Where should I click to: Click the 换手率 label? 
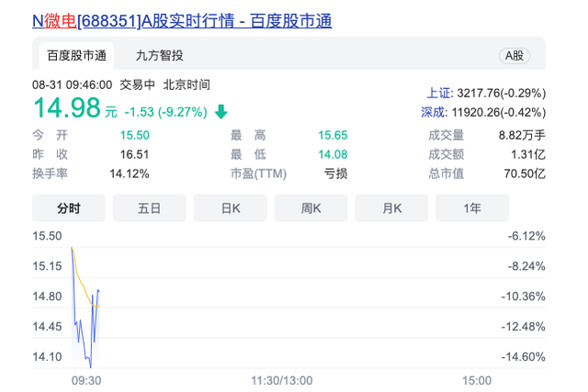[50, 174]
